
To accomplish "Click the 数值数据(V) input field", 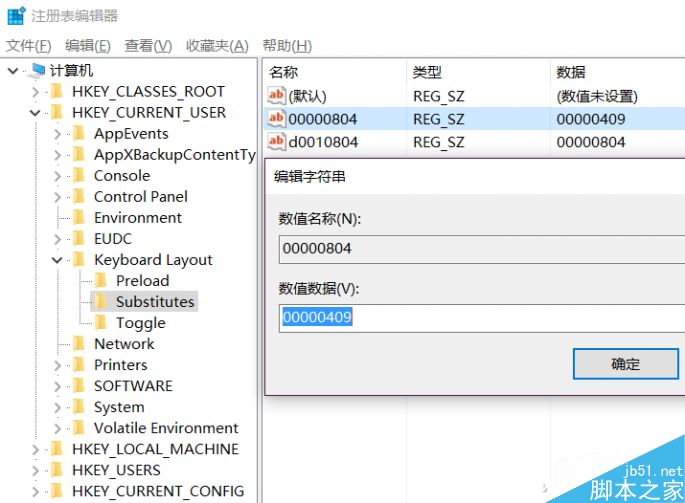I will (x=482, y=318).
